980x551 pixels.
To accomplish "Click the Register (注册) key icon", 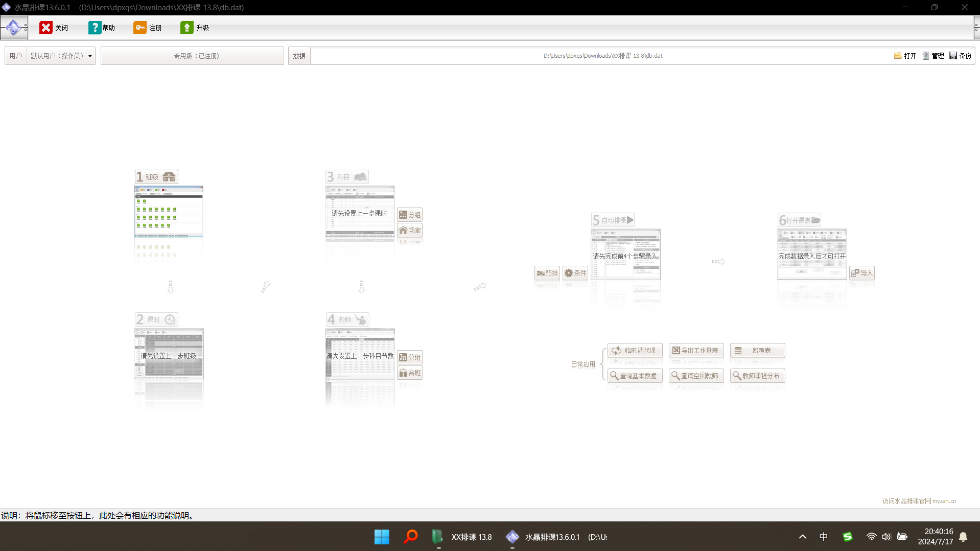I will (140, 28).
